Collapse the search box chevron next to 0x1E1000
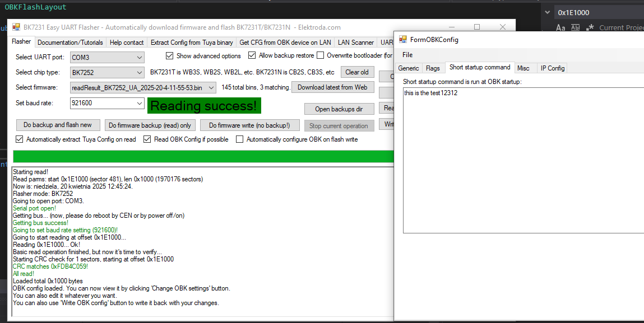Viewport: 644px width, 323px height. click(x=547, y=13)
